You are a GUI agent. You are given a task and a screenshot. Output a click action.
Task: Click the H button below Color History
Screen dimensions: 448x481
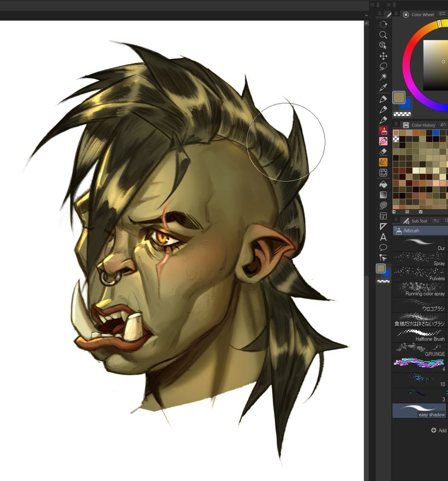tap(394, 212)
